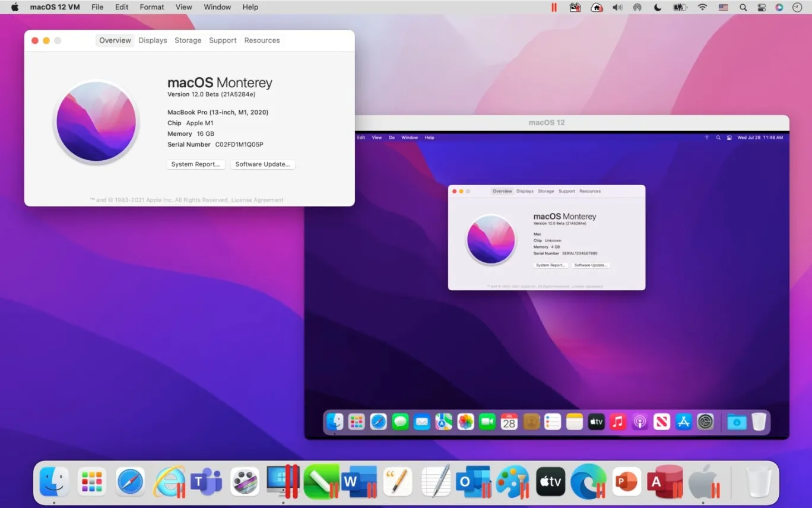Open the battery status dropdown

pyautogui.click(x=679, y=7)
